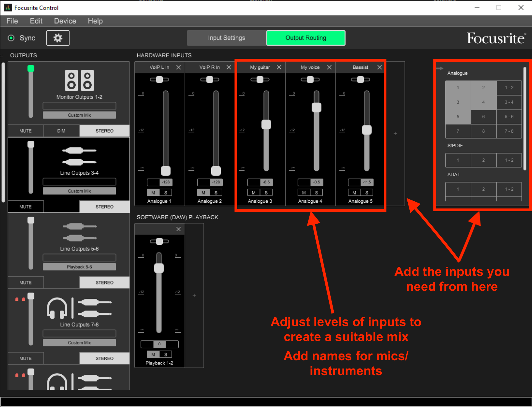This screenshot has width=532, height=407.
Task: Remove the My voice channel
Action: (x=330, y=67)
